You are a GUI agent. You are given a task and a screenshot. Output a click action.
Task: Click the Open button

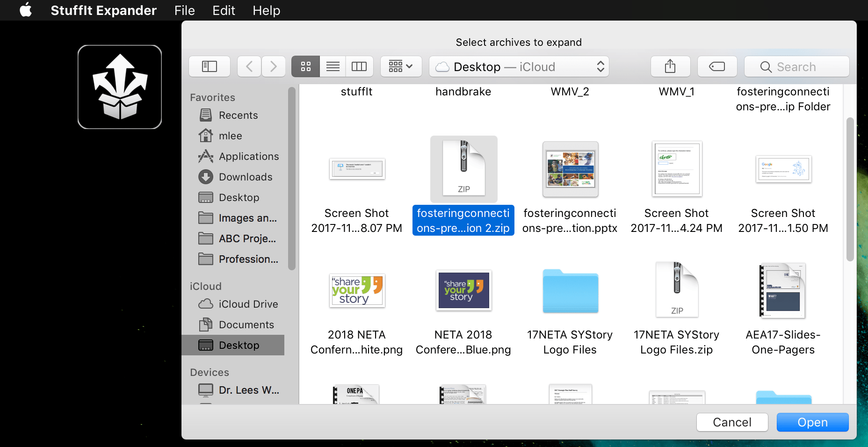coord(812,422)
